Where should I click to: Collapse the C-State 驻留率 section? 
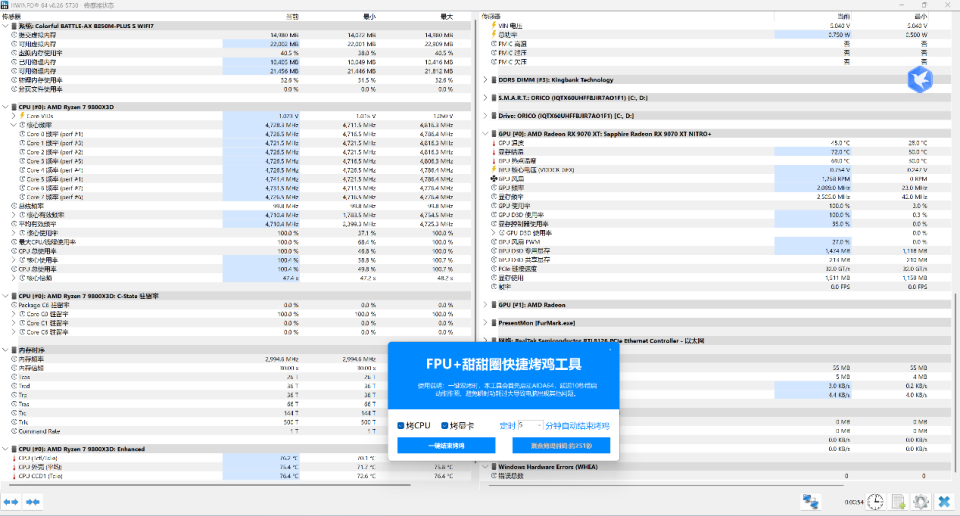6,296
